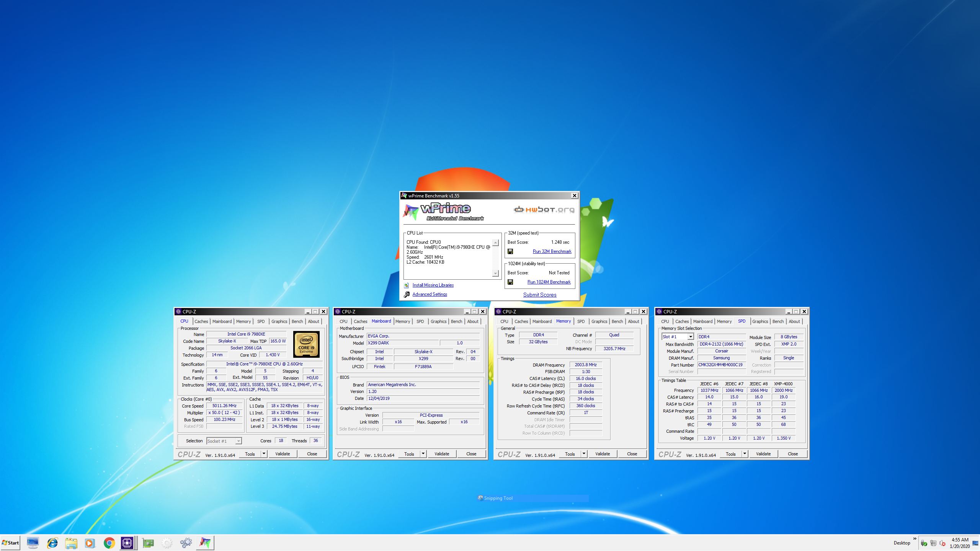
Task: Click the save icon for 1024M benchmark score
Action: (510, 282)
